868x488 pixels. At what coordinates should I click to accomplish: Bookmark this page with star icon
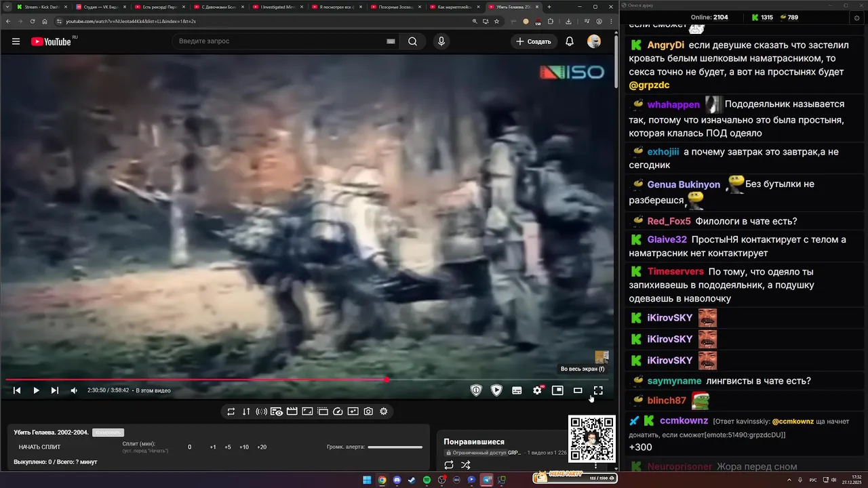[x=497, y=22]
